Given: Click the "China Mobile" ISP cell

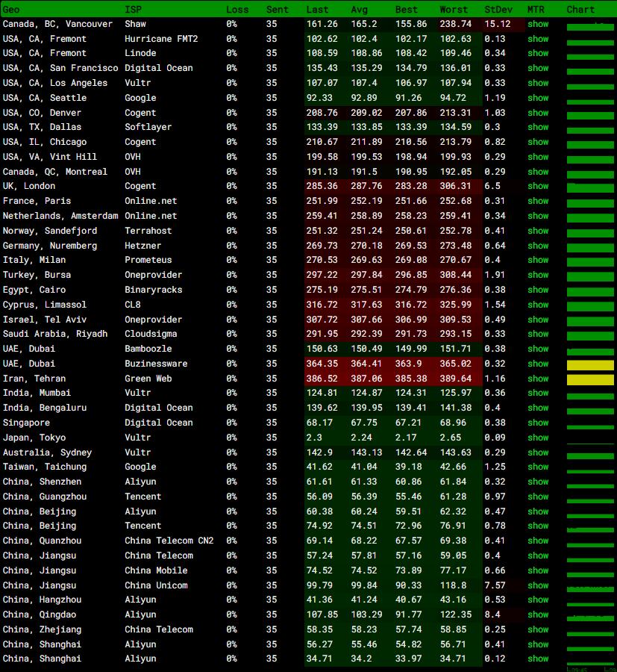Looking at the screenshot, I should (x=156, y=571).
